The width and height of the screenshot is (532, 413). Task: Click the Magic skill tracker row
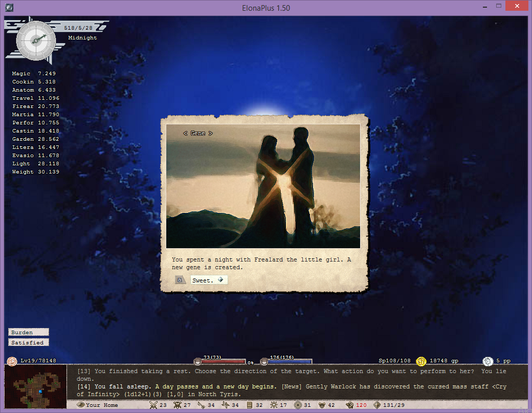(34, 74)
